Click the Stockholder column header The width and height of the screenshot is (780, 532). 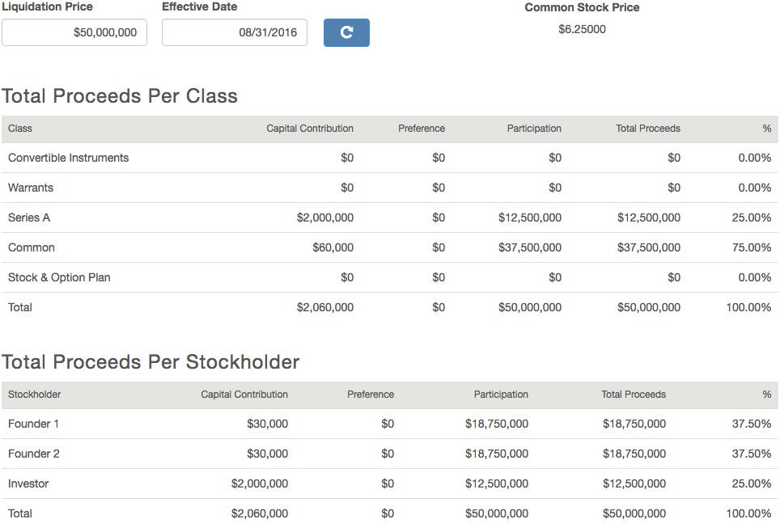pyautogui.click(x=34, y=395)
